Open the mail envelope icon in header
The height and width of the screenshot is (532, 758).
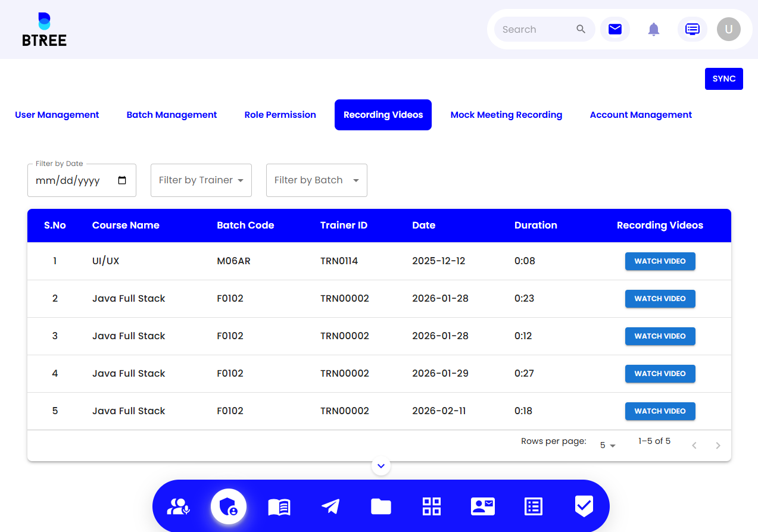coord(615,29)
